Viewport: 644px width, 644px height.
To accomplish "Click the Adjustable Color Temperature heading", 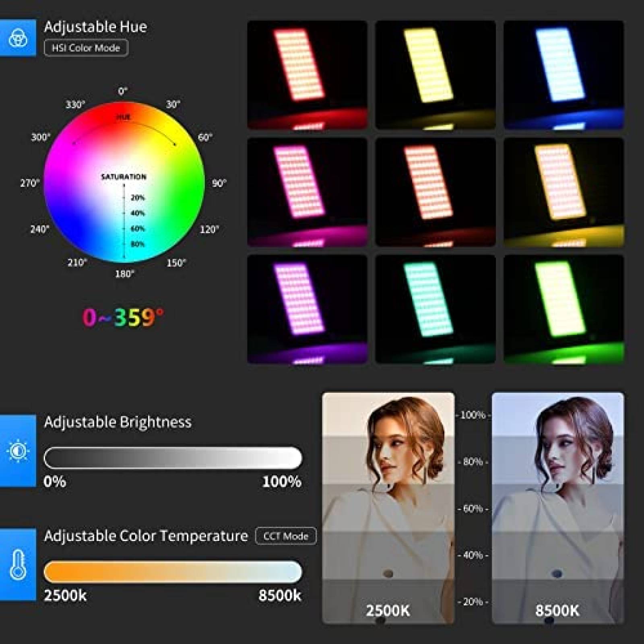I will (x=146, y=536).
